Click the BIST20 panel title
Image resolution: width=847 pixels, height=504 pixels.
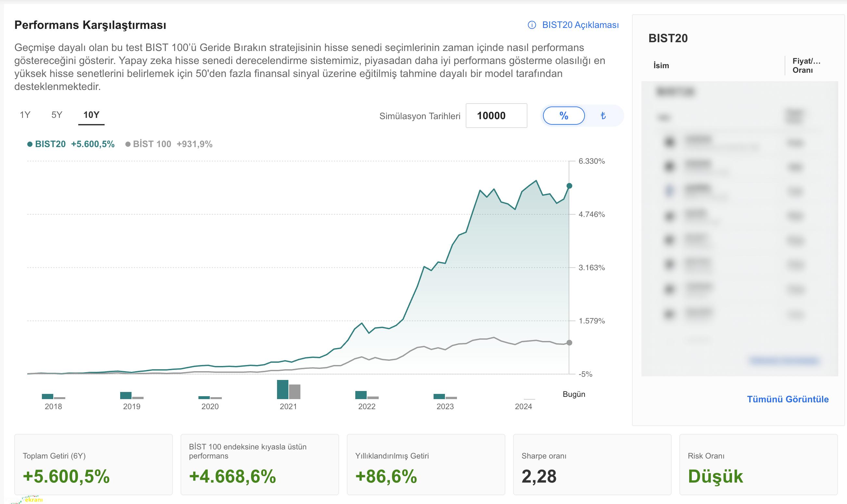pyautogui.click(x=668, y=38)
